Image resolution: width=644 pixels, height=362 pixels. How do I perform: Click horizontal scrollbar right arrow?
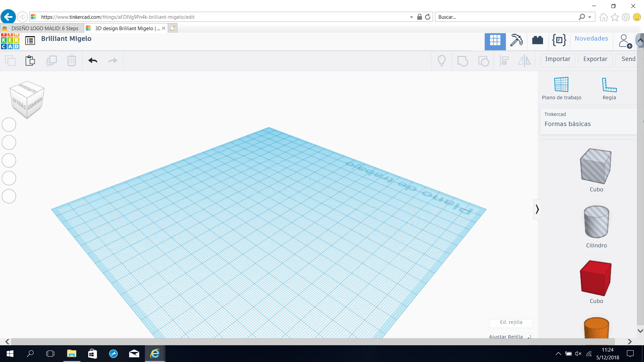(x=630, y=342)
